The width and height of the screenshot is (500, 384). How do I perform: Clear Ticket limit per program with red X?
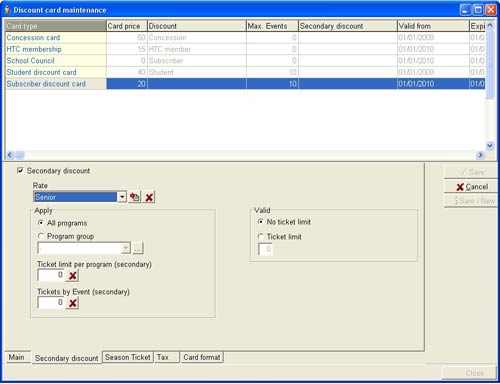72,275
